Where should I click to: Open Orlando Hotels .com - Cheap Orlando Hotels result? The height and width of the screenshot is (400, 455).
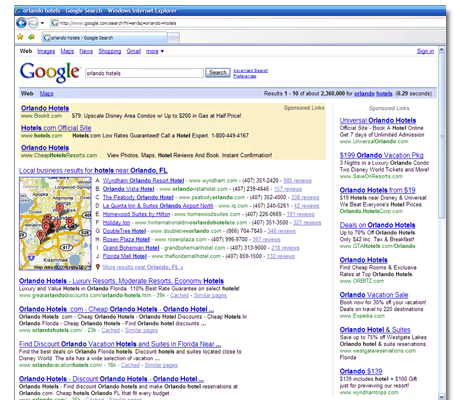tap(116, 309)
